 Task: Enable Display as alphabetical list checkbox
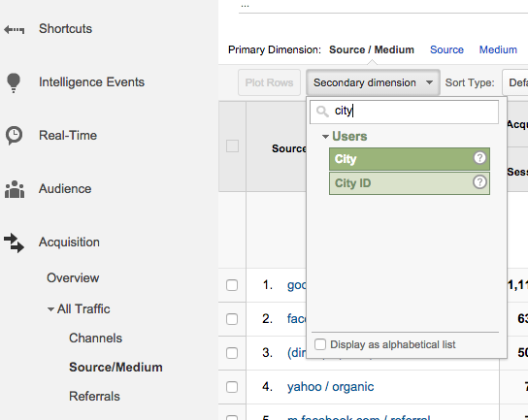(320, 344)
